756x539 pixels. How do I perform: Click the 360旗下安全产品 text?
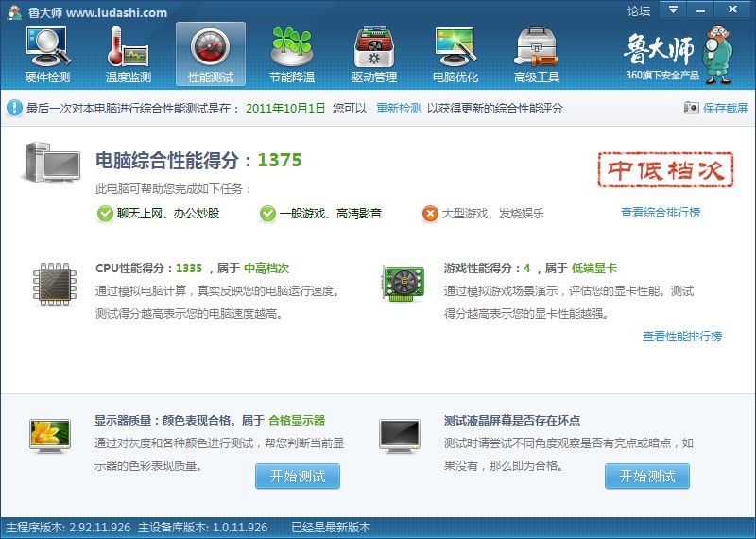[x=662, y=76]
